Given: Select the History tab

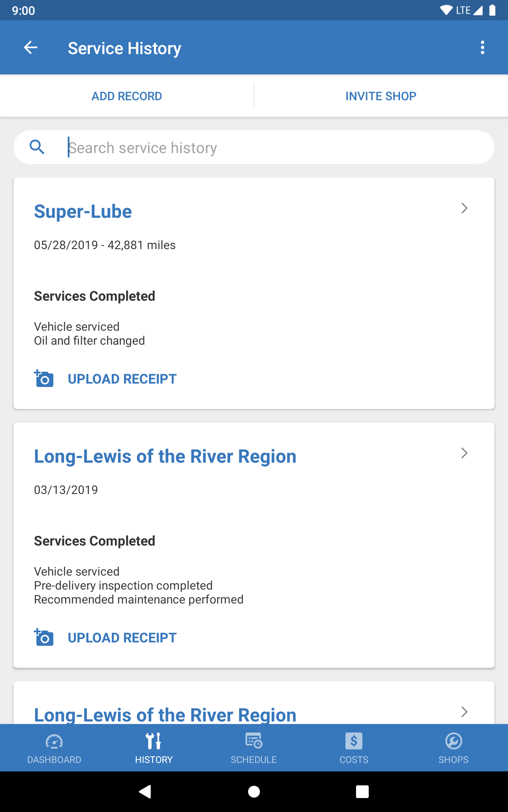Looking at the screenshot, I should [154, 748].
